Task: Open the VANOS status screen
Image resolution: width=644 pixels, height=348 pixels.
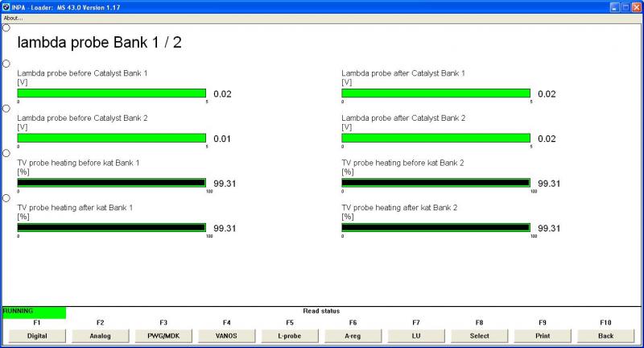Action: [x=226, y=335]
